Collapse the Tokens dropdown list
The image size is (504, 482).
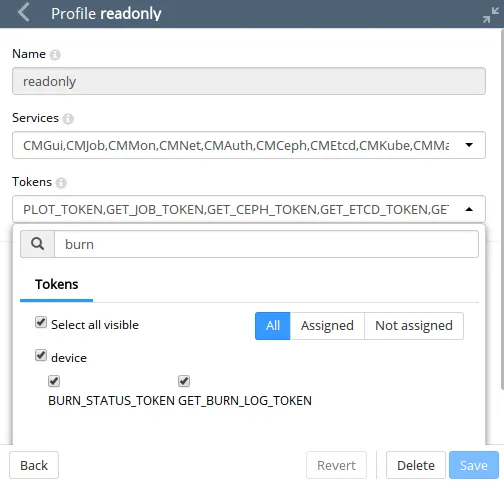(x=469, y=209)
